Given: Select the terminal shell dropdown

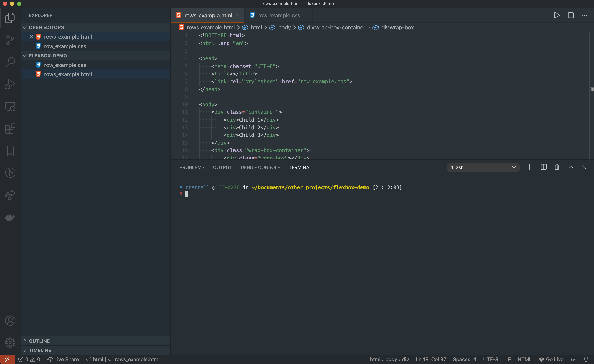Looking at the screenshot, I should [x=484, y=167].
